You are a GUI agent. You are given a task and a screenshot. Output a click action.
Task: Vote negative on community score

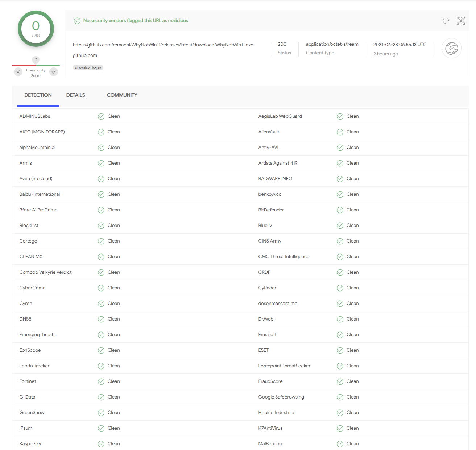[x=18, y=72]
